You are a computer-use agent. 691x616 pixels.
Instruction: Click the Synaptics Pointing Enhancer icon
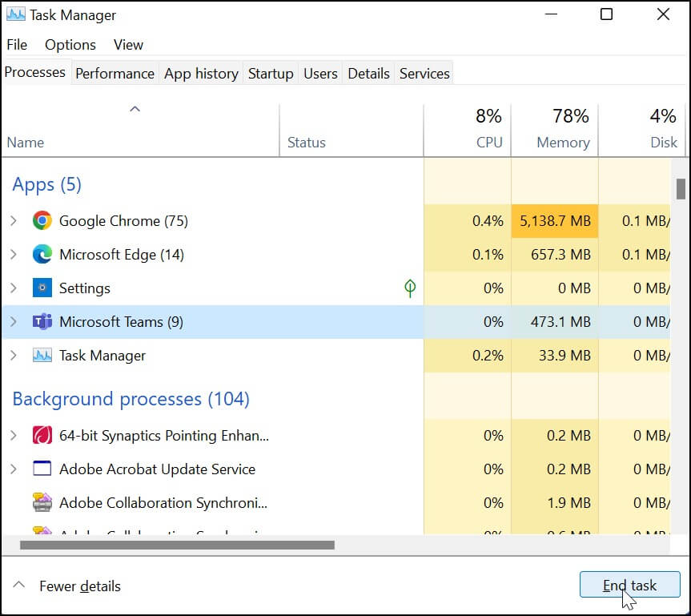[42, 435]
